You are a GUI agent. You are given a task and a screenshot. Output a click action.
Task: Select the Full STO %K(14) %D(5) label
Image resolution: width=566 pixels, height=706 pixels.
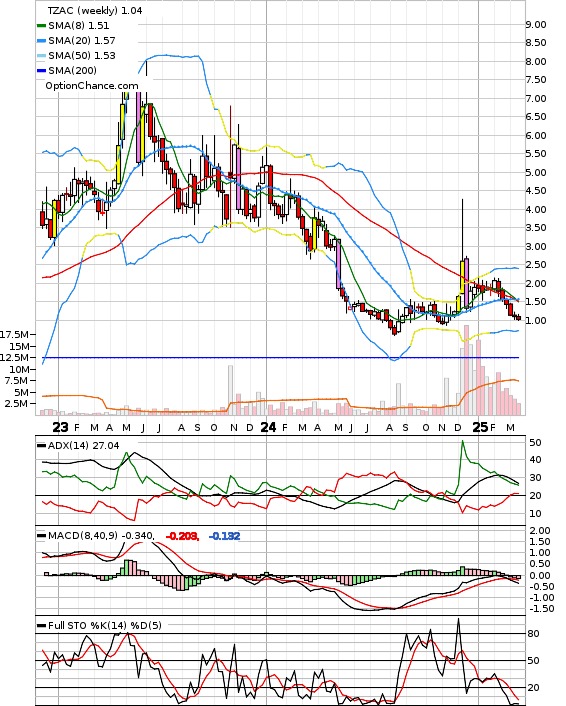(104, 625)
